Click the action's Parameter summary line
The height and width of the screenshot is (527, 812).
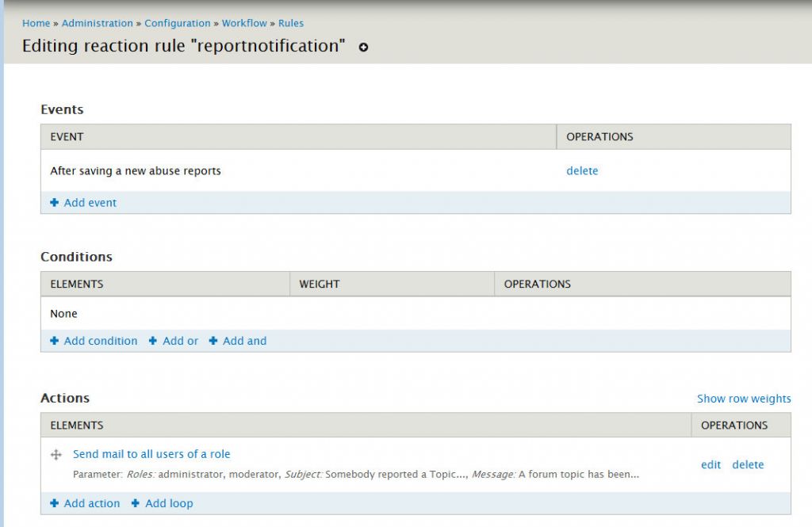(x=355, y=475)
